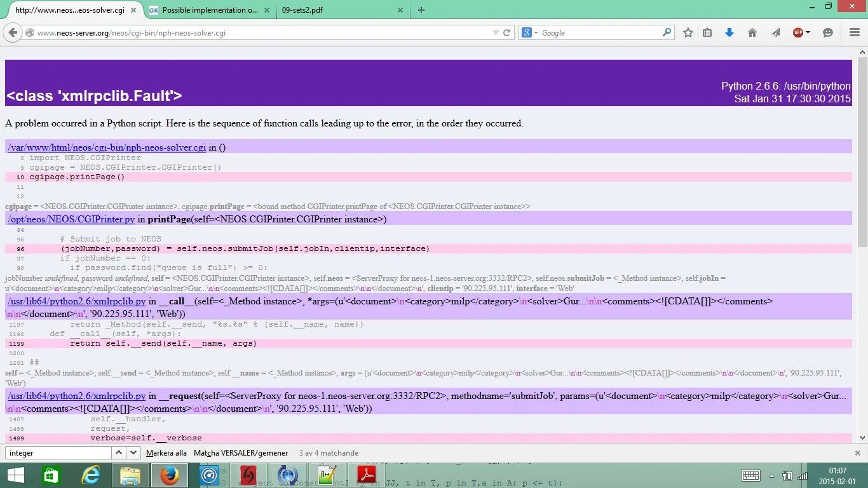Open the notepad editor taskbar icon

327,475
